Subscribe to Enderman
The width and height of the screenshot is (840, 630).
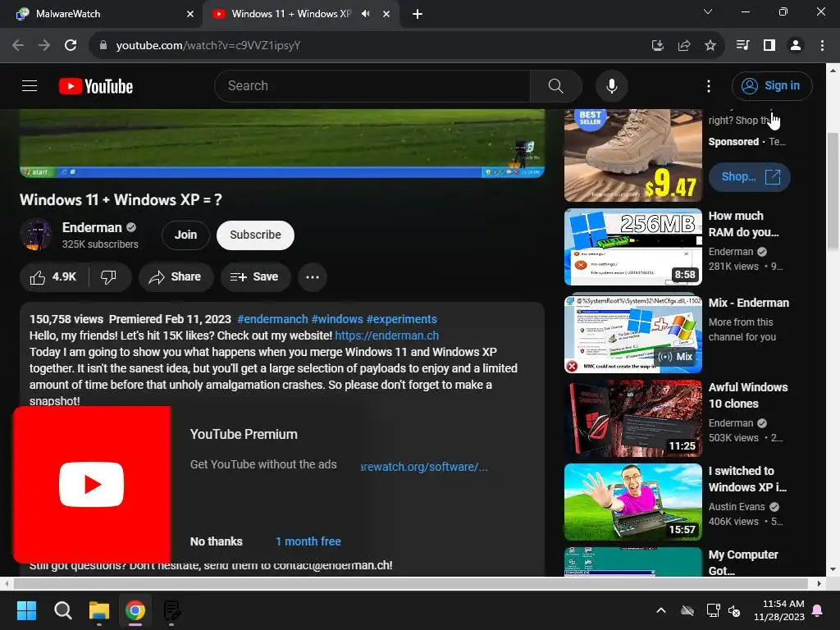coord(256,235)
